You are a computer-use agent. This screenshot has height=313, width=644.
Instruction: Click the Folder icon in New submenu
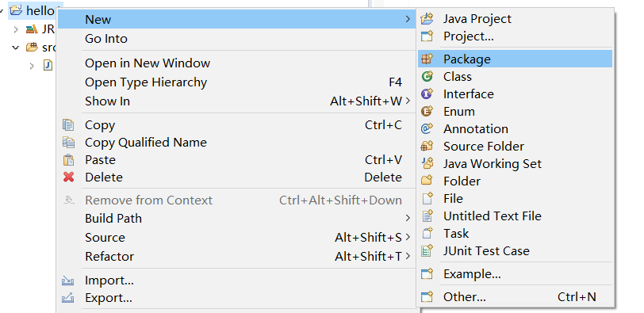click(x=427, y=181)
